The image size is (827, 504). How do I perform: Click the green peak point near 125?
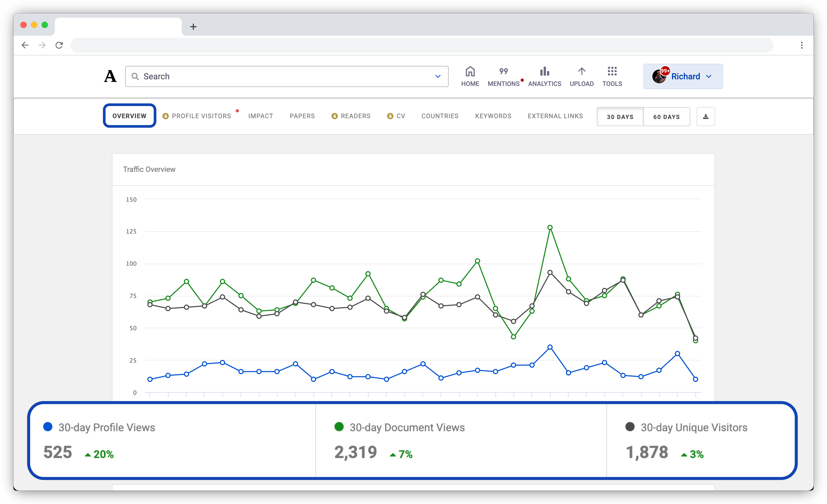(x=550, y=227)
